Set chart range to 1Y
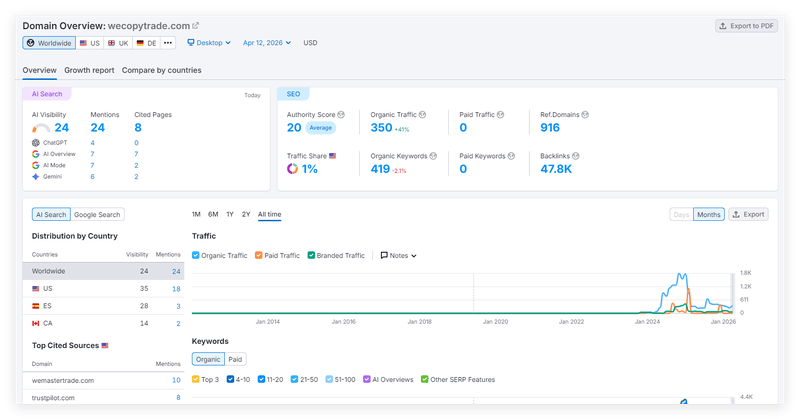The width and height of the screenshot is (800, 419). pos(230,214)
